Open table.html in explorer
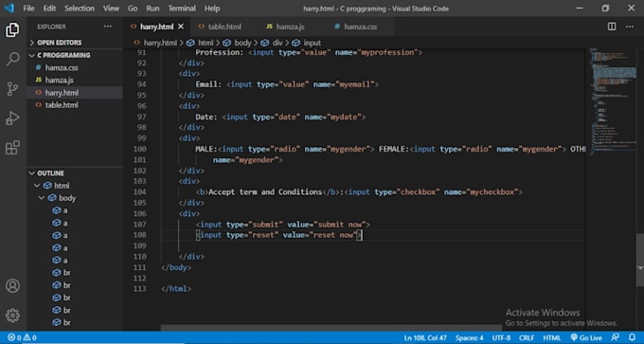The image size is (644, 344). pyautogui.click(x=62, y=105)
